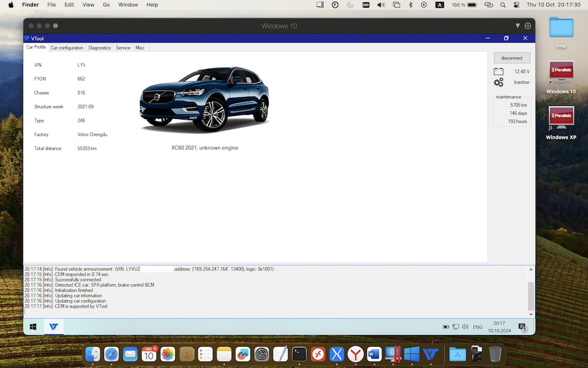The width and height of the screenshot is (588, 368).
Task: Open the Windows Start menu
Action: [34, 327]
